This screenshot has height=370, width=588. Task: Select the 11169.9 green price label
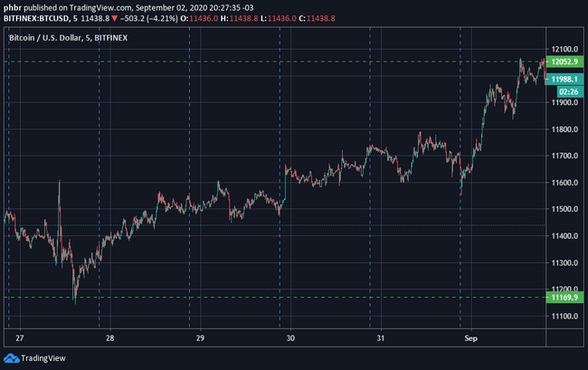point(564,298)
